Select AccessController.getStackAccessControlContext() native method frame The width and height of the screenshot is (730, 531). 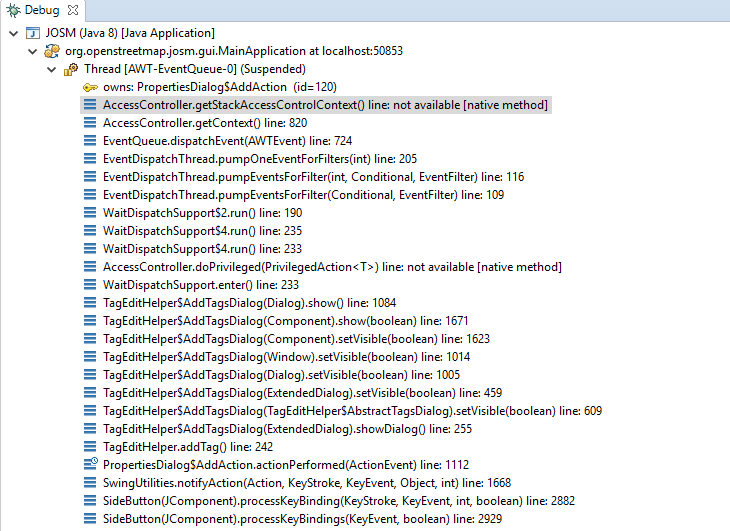click(x=325, y=105)
